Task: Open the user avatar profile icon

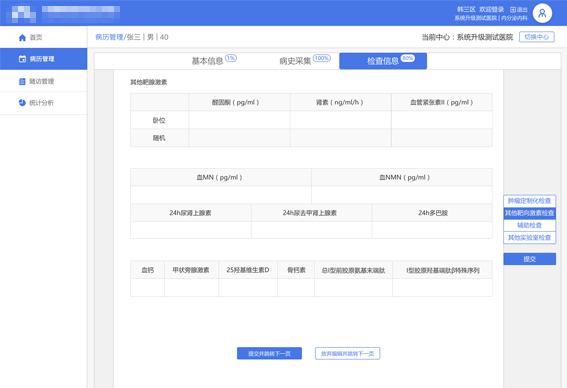Action: 542,13
